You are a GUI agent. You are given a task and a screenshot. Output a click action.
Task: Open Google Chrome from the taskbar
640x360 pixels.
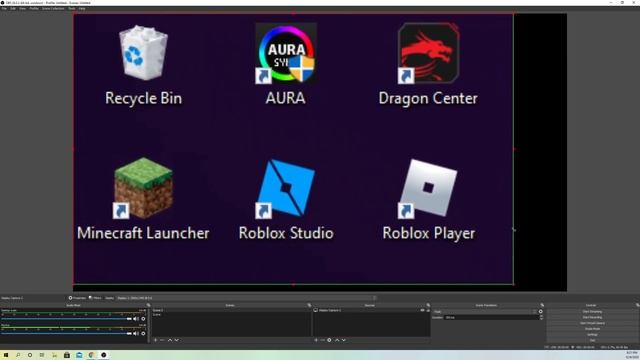coord(91,355)
